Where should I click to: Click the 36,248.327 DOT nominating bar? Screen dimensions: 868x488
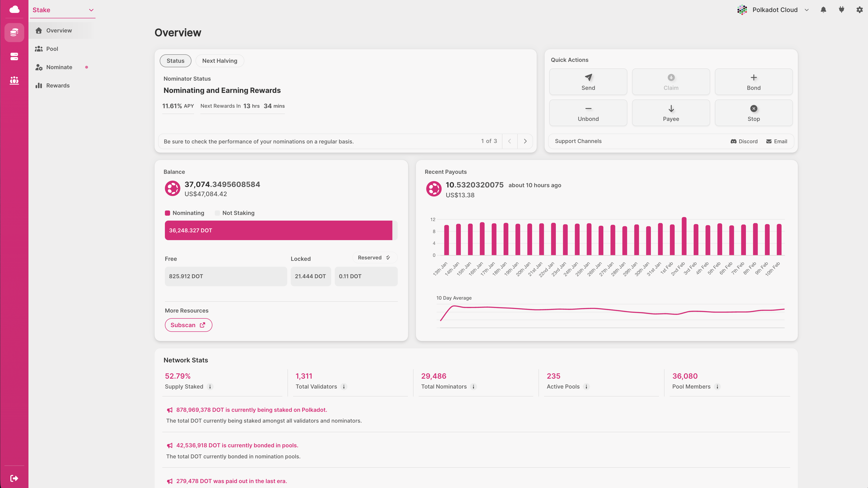pos(278,230)
